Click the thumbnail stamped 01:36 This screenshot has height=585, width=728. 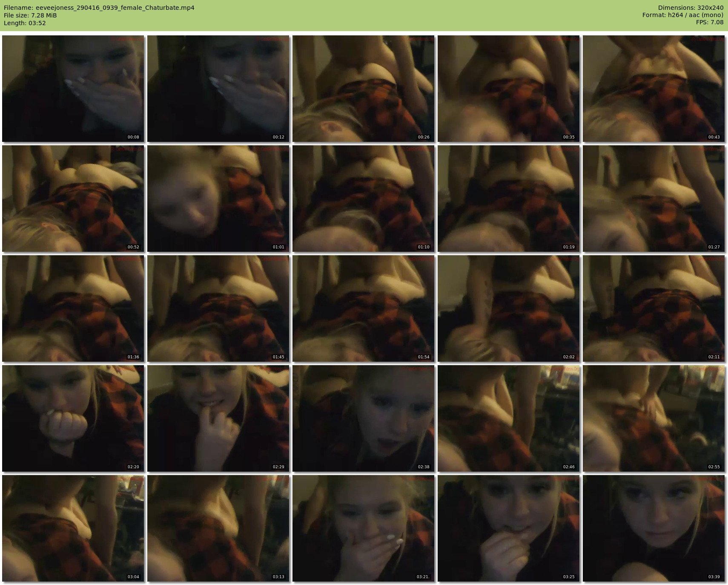click(73, 308)
